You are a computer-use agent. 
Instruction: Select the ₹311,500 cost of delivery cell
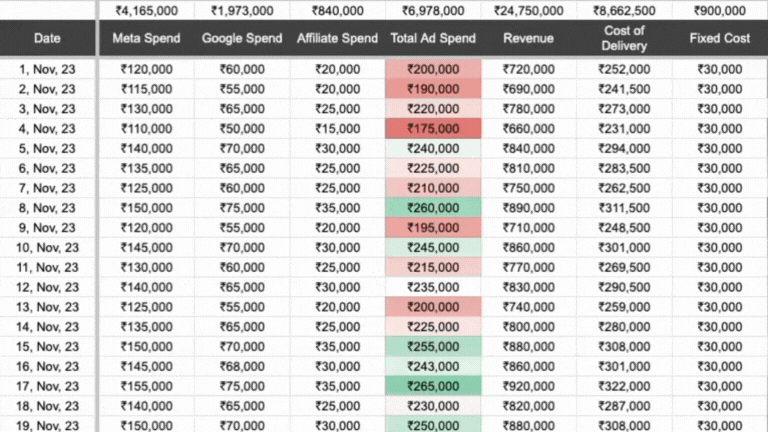pos(624,208)
